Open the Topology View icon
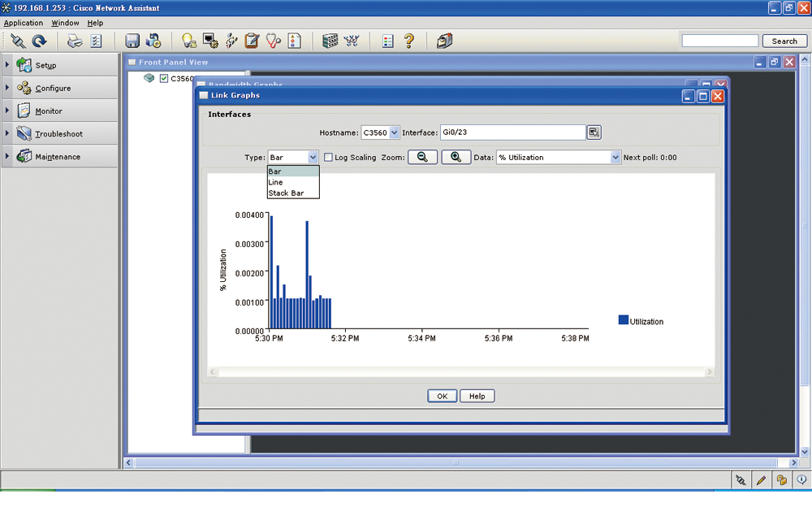The image size is (812, 508). click(352, 41)
